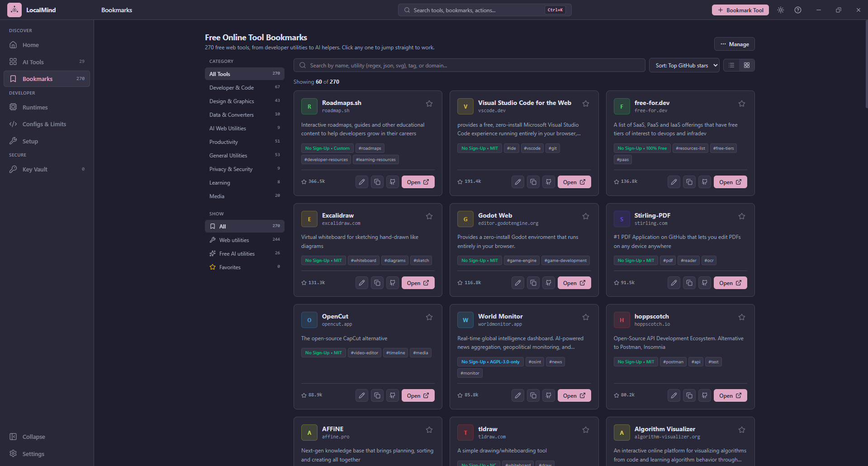Screen dimensions: 868x466
Task: Star the Roadmaps.sh bookmark as favorite
Action: (x=429, y=104)
